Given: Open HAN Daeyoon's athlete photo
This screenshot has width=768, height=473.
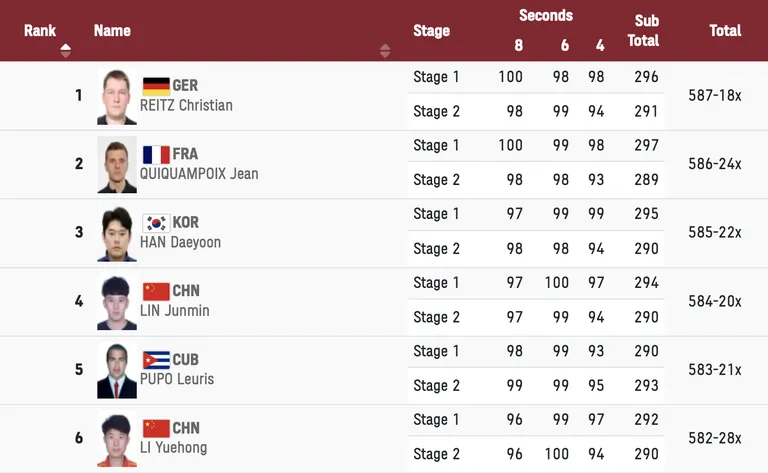Looking at the screenshot, I should click(x=117, y=233).
